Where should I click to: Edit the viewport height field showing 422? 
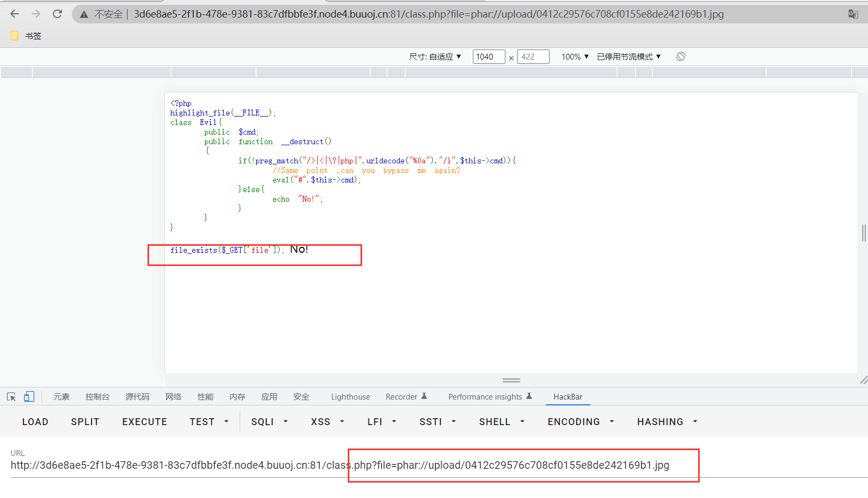click(x=533, y=56)
